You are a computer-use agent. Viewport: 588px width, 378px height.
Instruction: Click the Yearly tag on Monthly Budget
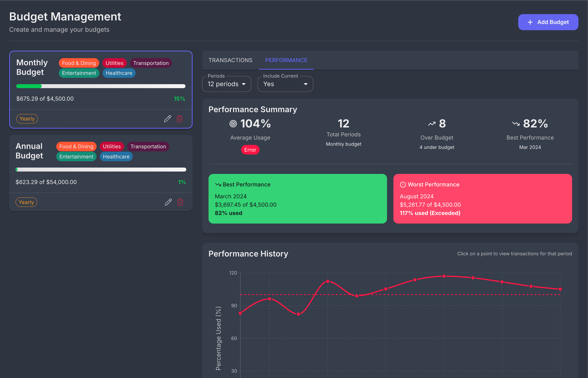27,119
